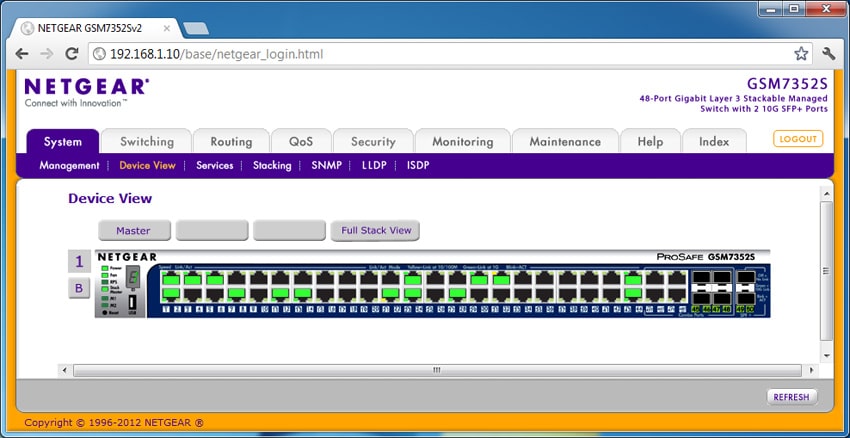Image resolution: width=850 pixels, height=438 pixels.
Task: Click green port 44 on the switch
Action: coord(633,294)
